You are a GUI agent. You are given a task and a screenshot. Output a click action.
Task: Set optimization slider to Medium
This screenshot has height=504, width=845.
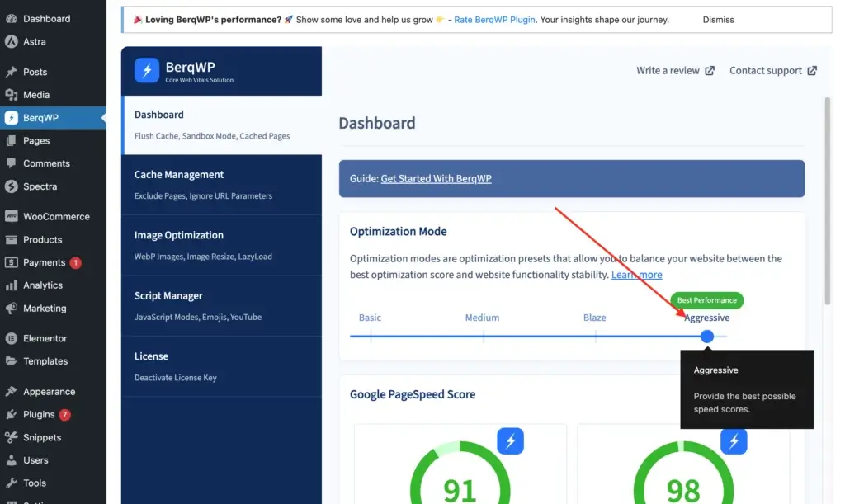pos(483,336)
